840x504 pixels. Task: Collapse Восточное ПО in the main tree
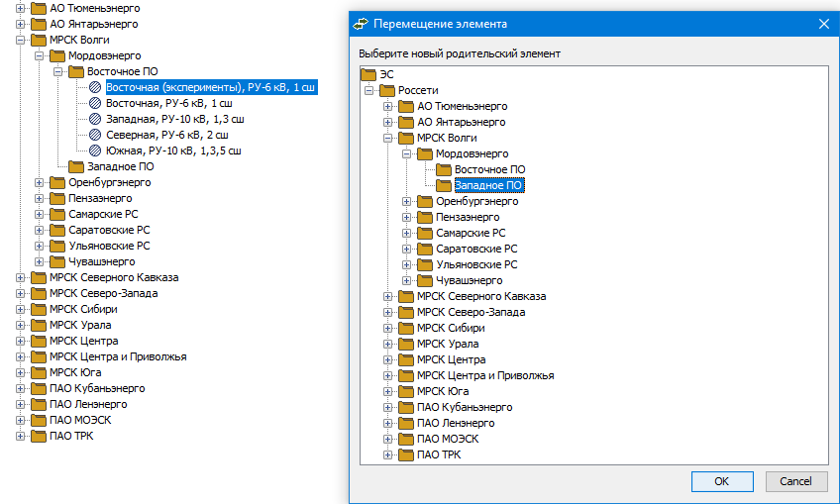[x=57, y=71]
